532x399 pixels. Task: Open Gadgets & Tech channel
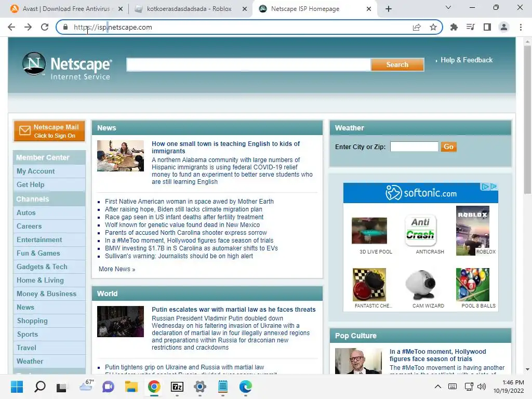[42, 267]
